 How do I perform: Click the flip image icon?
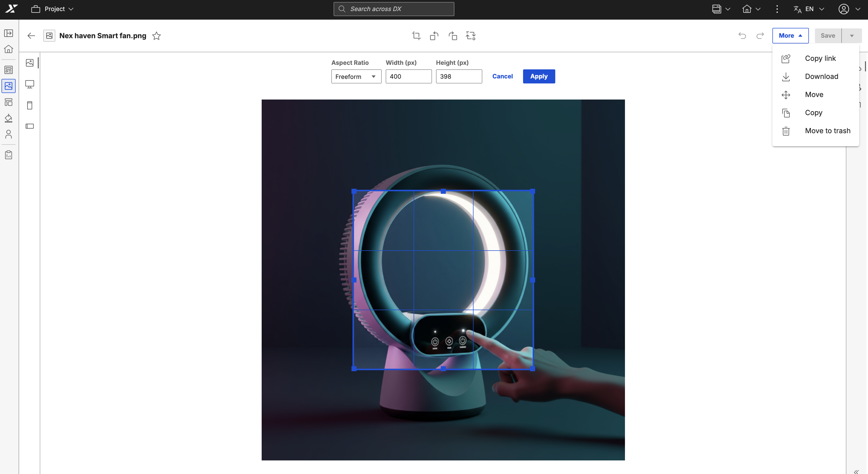point(453,36)
